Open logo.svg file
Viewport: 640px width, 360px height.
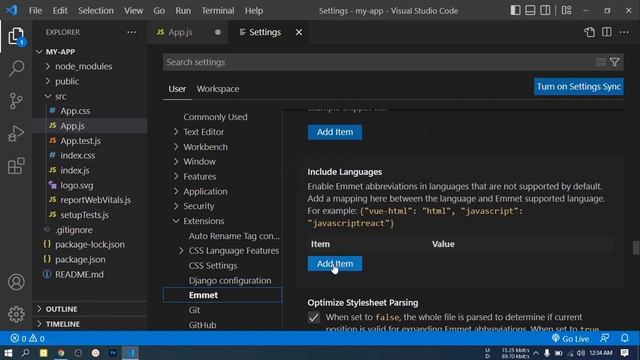[77, 185]
